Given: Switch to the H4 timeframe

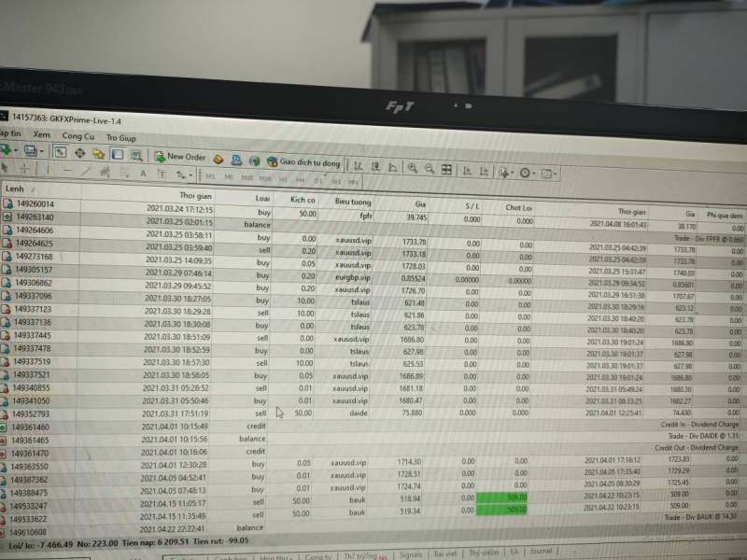Looking at the screenshot, I should point(300,179).
